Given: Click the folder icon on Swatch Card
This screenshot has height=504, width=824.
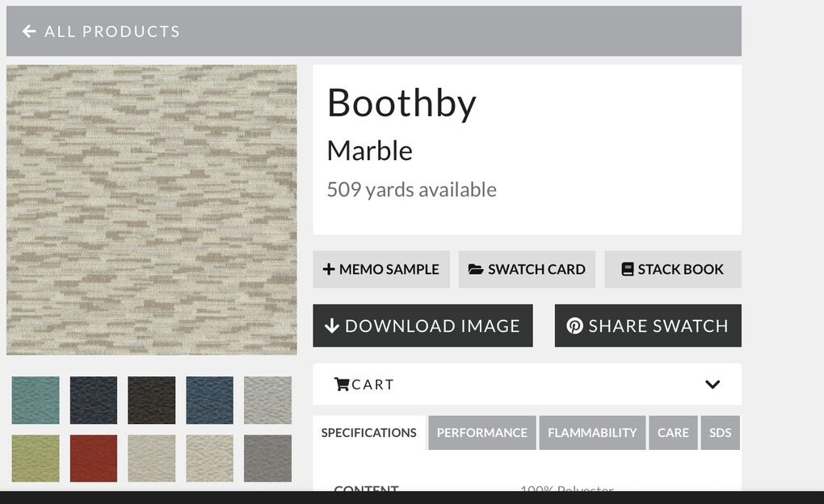Looking at the screenshot, I should 477,269.
